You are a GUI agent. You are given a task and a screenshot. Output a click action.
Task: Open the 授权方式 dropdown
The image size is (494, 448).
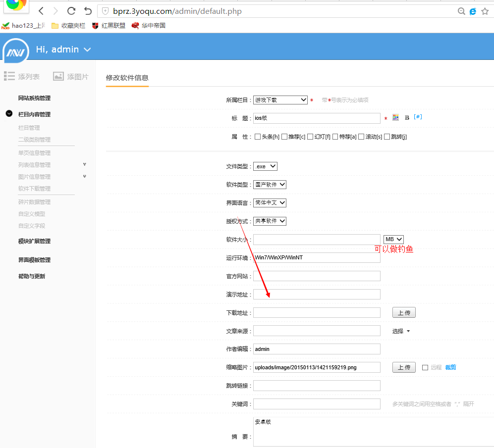[x=270, y=221]
